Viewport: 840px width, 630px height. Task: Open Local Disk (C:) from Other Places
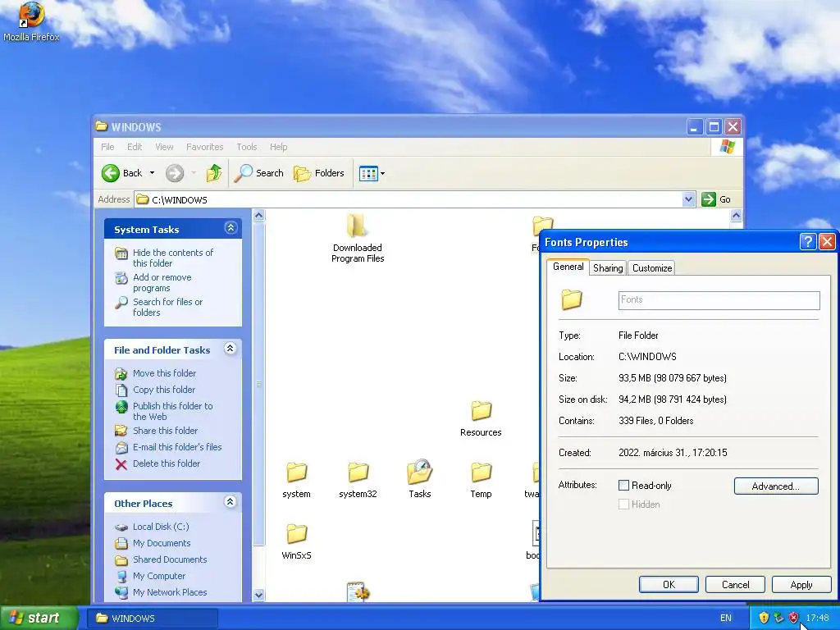[161, 527]
